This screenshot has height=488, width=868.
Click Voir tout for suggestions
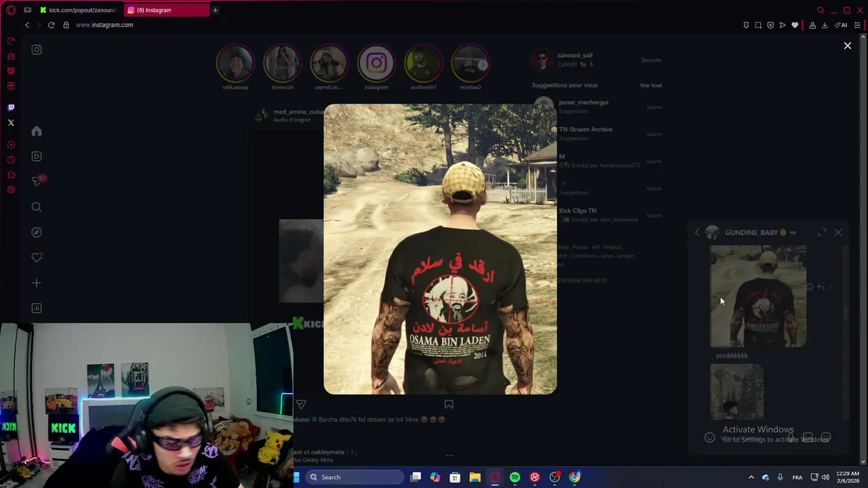650,85
